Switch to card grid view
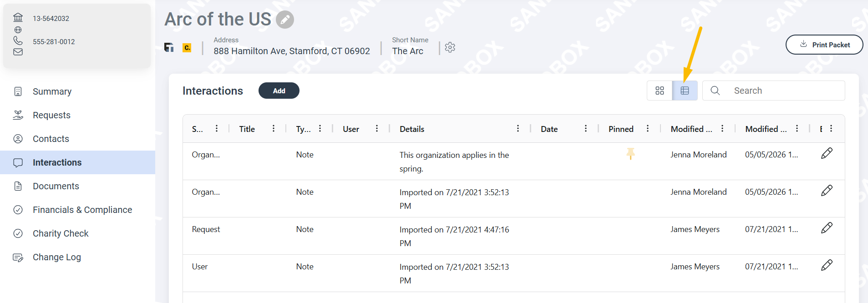The width and height of the screenshot is (868, 303). [660, 91]
